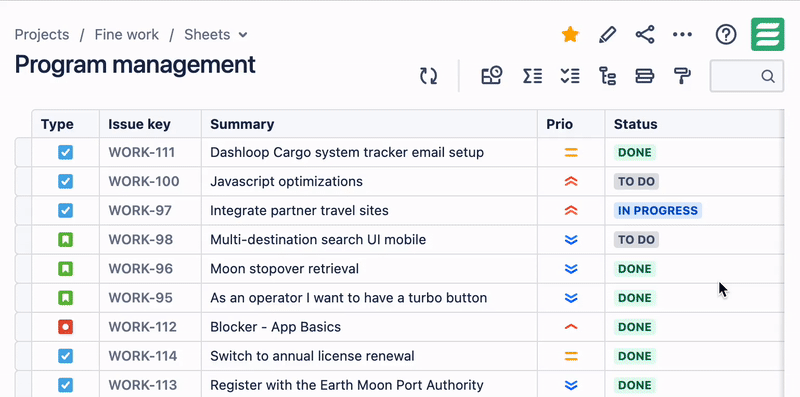Click the medium priority icon for WORK-114
The image size is (800, 397).
coord(571,356)
